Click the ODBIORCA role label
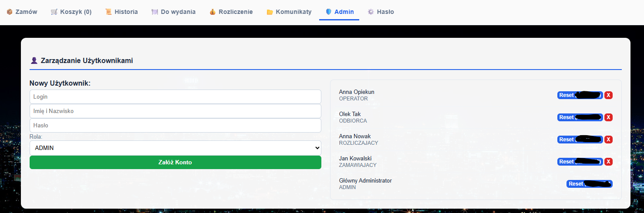644x213 pixels. click(353, 121)
